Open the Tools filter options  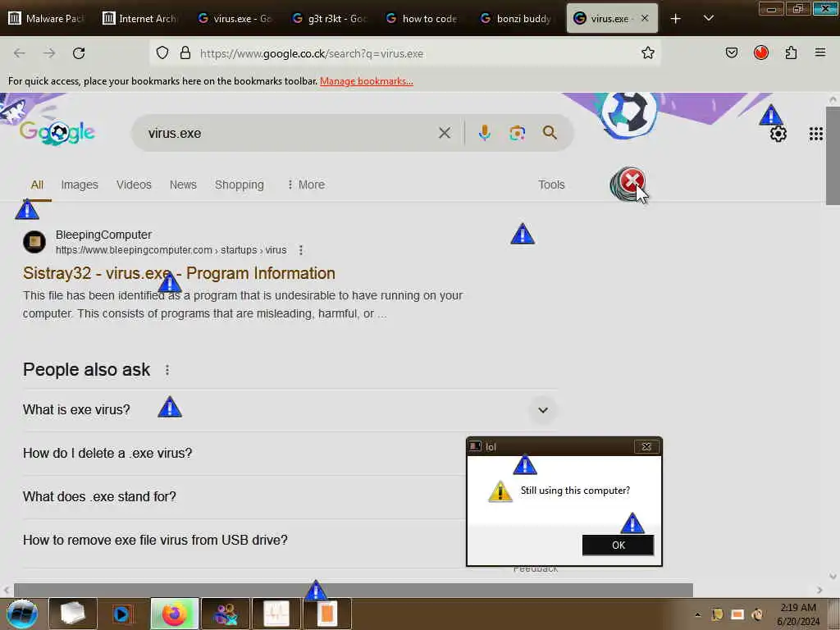pyautogui.click(x=551, y=185)
